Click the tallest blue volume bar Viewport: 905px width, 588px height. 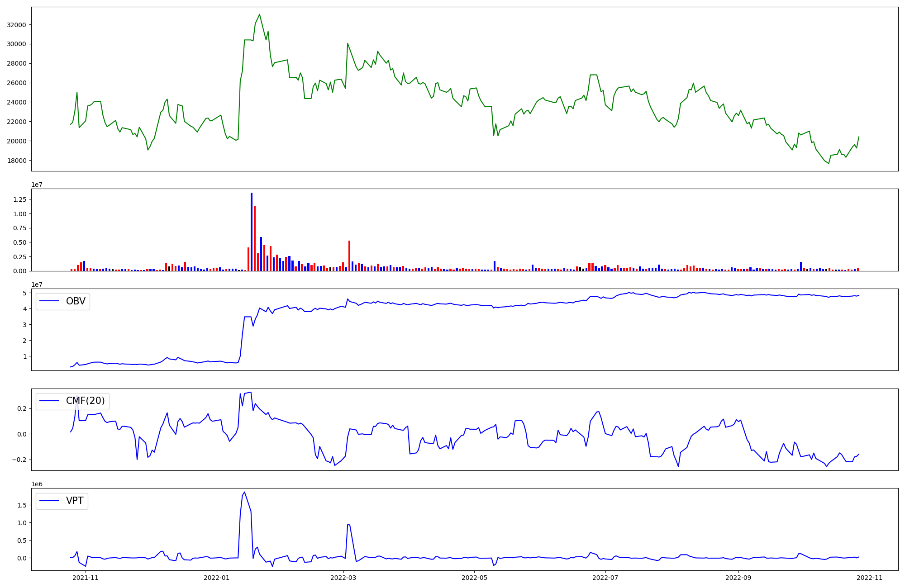click(x=252, y=232)
